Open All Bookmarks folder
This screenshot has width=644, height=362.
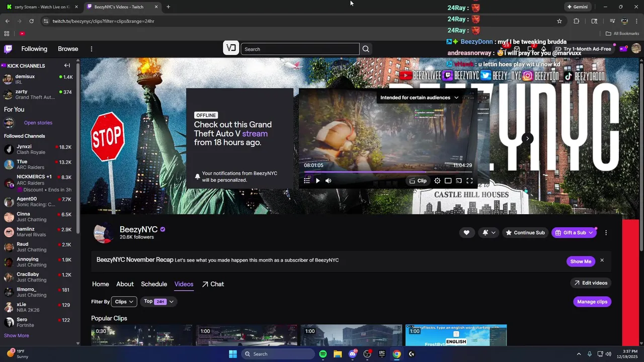(x=622, y=34)
